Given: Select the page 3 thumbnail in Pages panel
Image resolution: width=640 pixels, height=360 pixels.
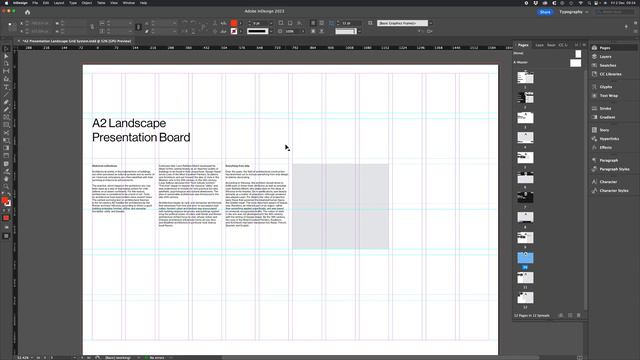Looking at the screenshot, I should [525, 118].
